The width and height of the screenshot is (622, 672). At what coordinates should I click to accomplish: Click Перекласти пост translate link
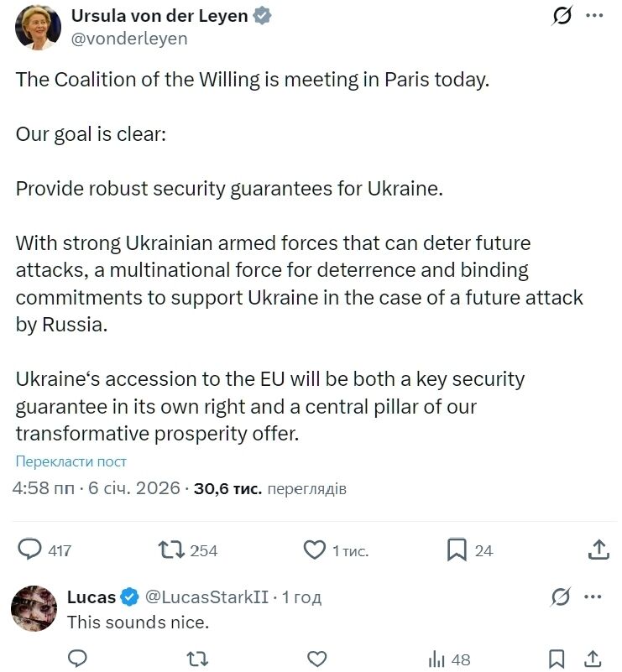(x=71, y=461)
